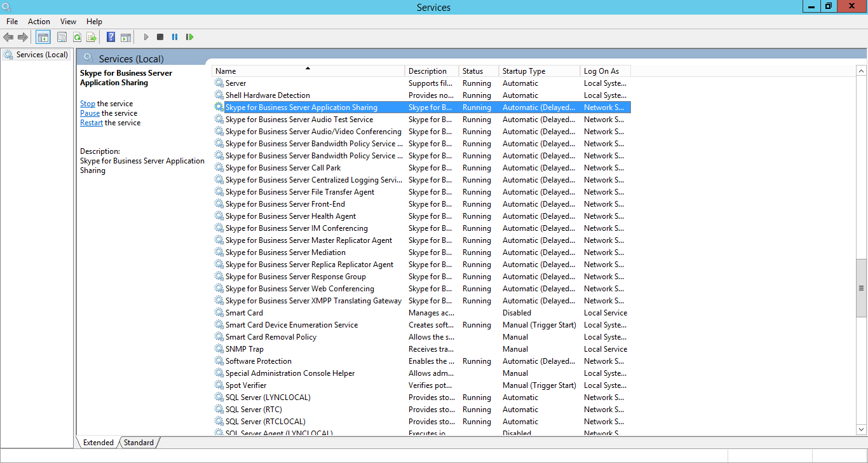Select Skype for Business Server XMPP Translating Gateway
The image size is (868, 463).
pyautogui.click(x=421, y=301)
